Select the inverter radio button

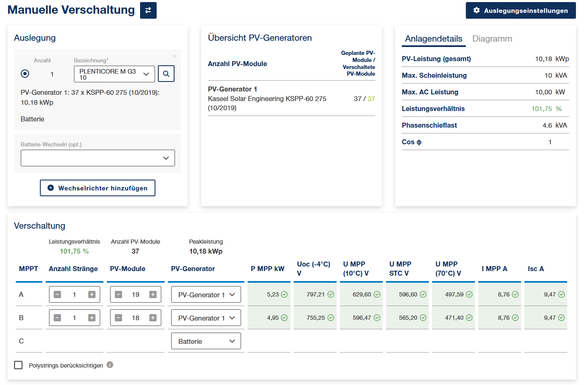[x=25, y=74]
